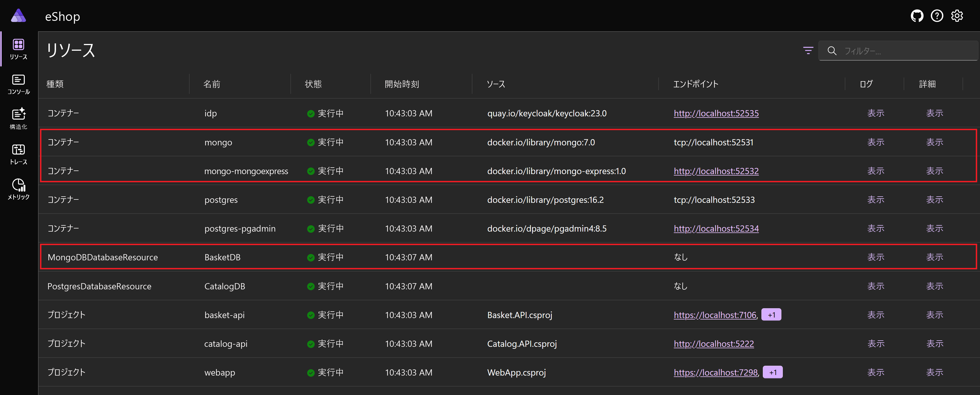Open mongo-mongoexpress endpoint http://localhost:52532
Screen dimensions: 980x395
716,171
